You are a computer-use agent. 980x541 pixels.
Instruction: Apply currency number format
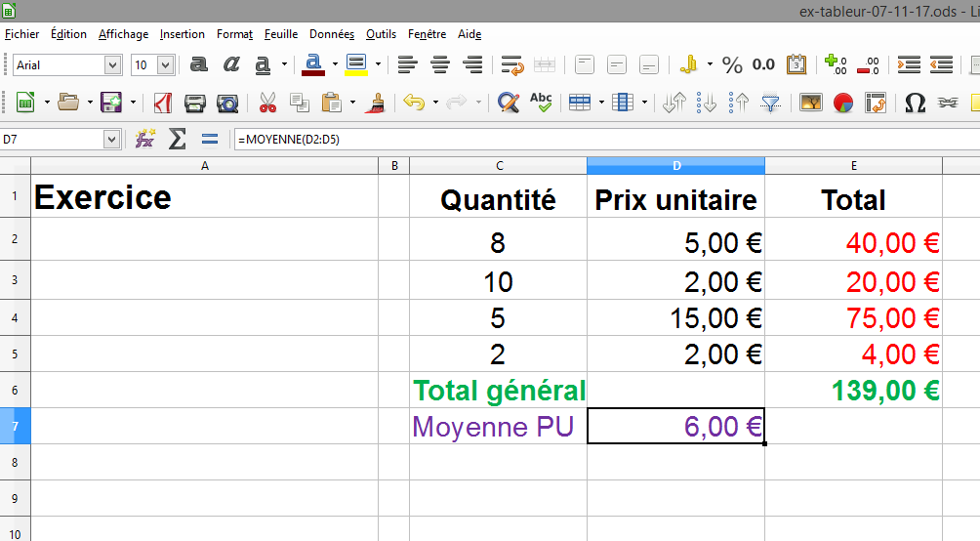(688, 64)
